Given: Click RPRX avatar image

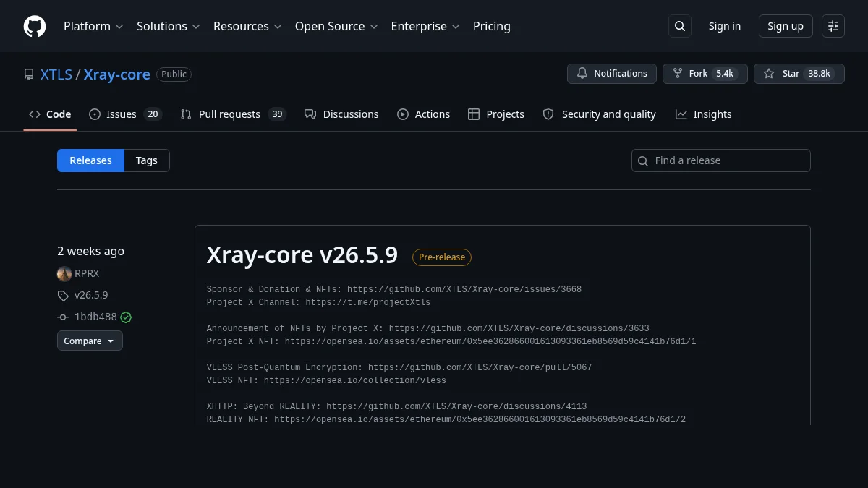Looking at the screenshot, I should (x=64, y=273).
